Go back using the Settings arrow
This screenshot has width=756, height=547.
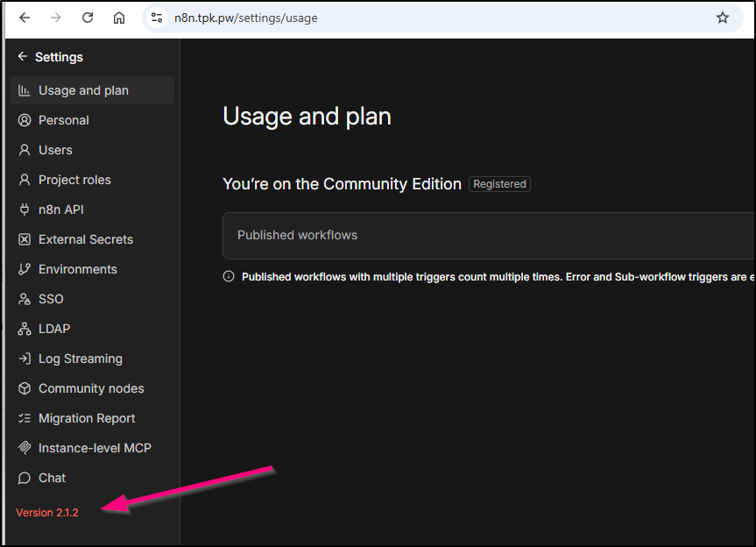[x=23, y=57]
